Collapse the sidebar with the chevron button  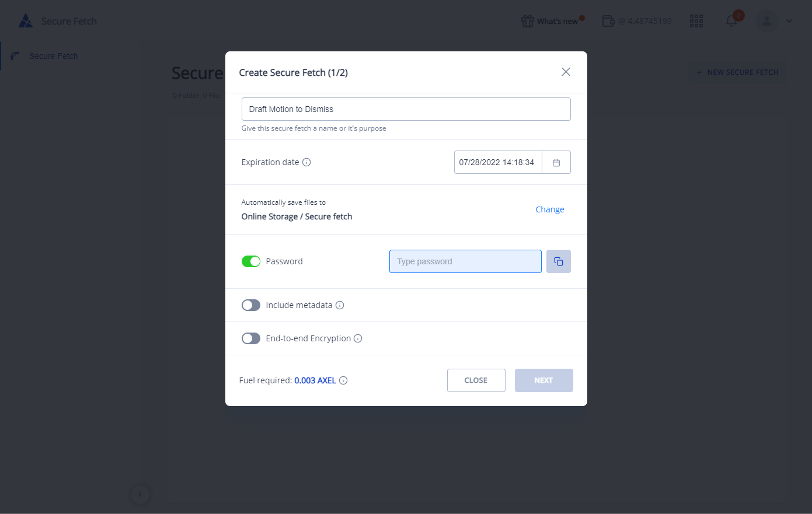tap(140, 495)
